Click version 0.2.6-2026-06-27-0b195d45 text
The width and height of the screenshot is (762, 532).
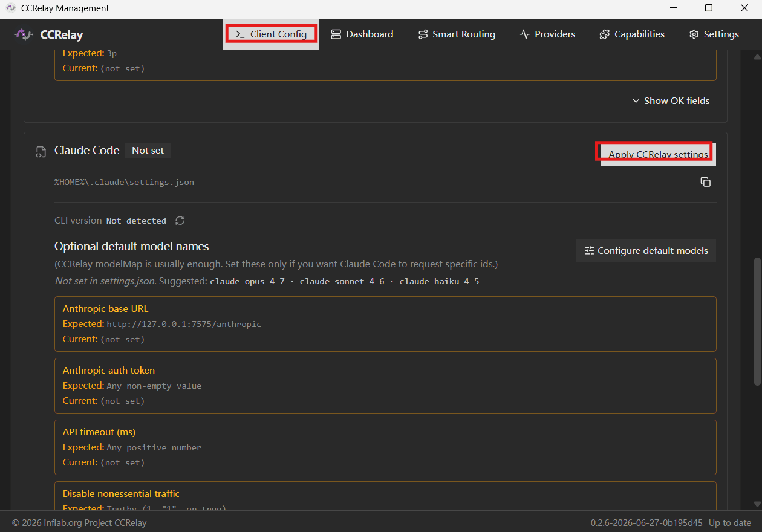coord(646,523)
